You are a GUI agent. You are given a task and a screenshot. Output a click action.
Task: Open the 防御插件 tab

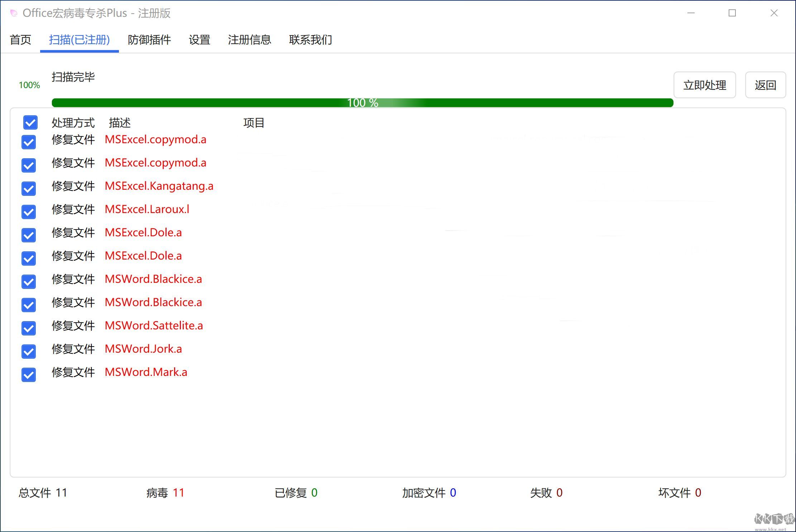pos(149,40)
